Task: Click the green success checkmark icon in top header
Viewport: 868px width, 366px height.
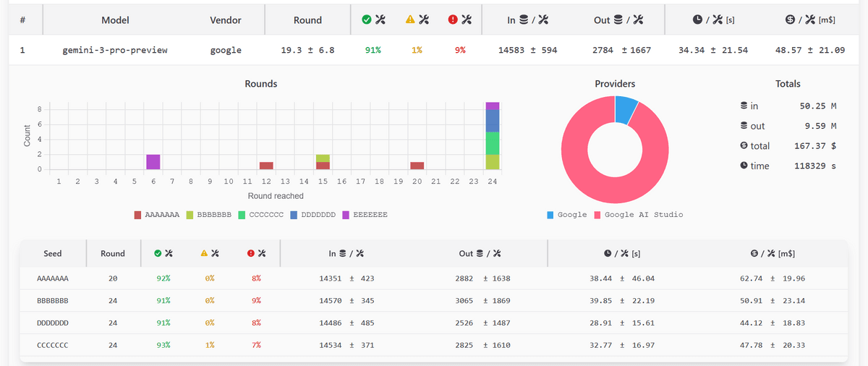Action: (367, 20)
